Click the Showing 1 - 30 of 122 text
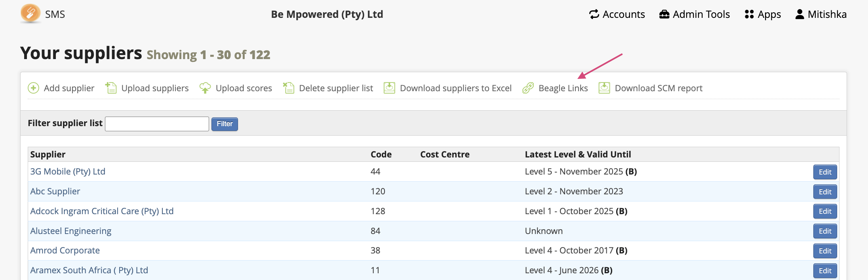This screenshot has height=280, width=868. [208, 55]
